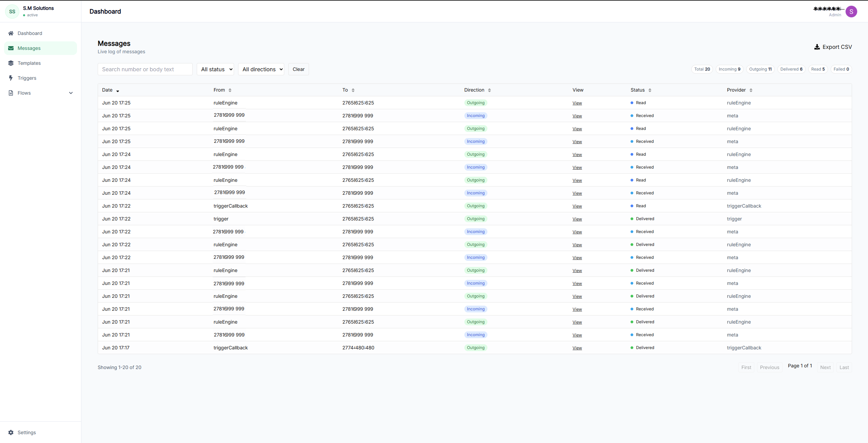Click the Delivered 6 stat chip
The image size is (868, 443).
(x=791, y=69)
